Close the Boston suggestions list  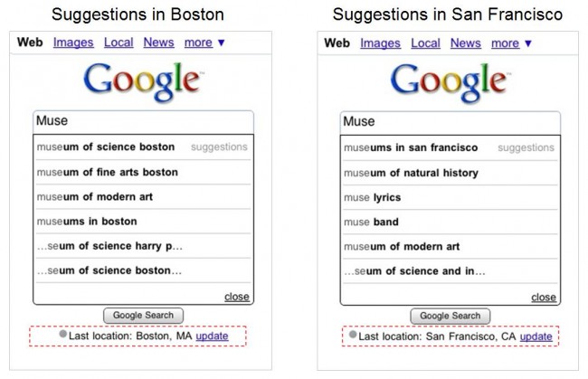tap(237, 297)
